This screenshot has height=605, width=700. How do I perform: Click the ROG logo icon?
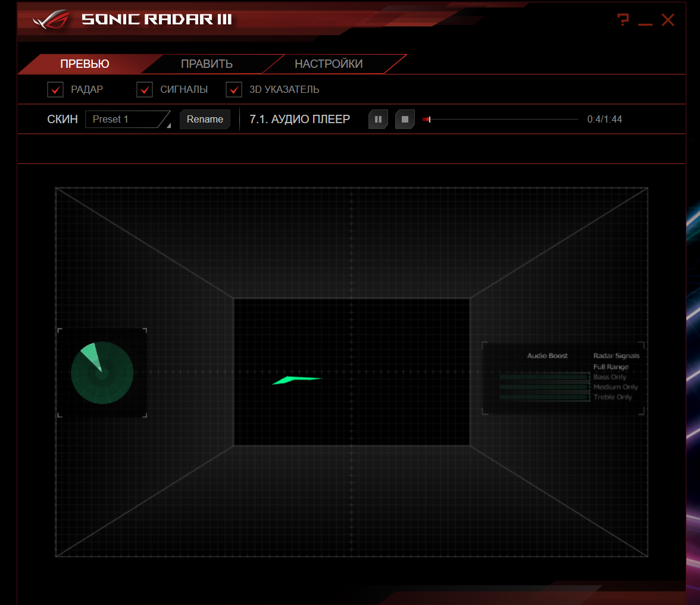[x=51, y=20]
